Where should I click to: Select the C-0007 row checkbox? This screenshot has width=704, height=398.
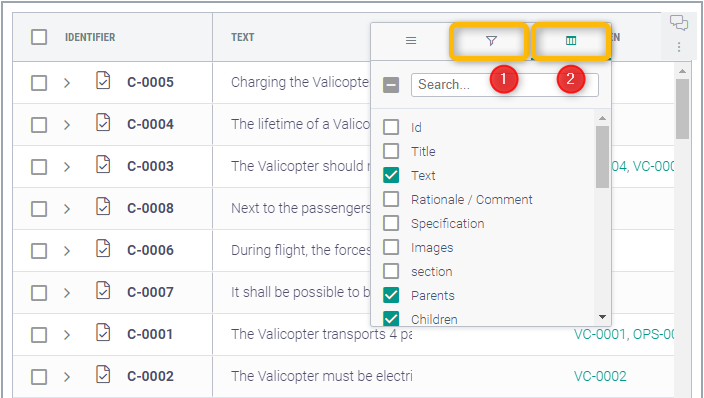[39, 293]
